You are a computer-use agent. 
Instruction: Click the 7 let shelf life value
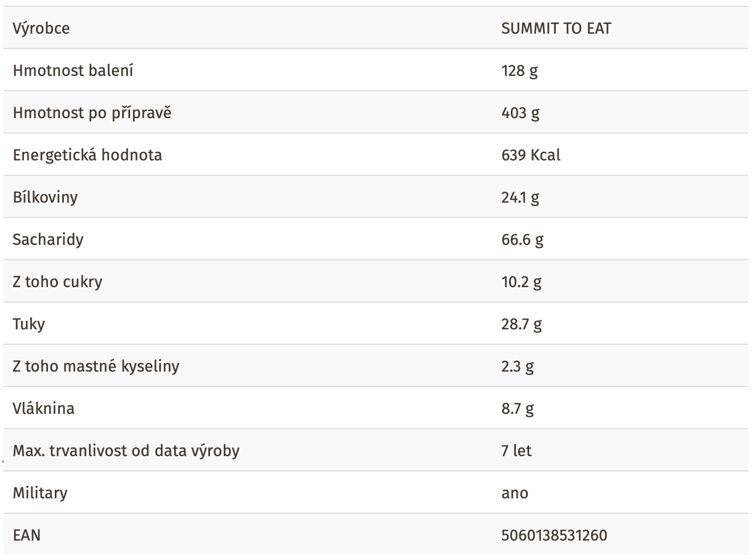[516, 451]
